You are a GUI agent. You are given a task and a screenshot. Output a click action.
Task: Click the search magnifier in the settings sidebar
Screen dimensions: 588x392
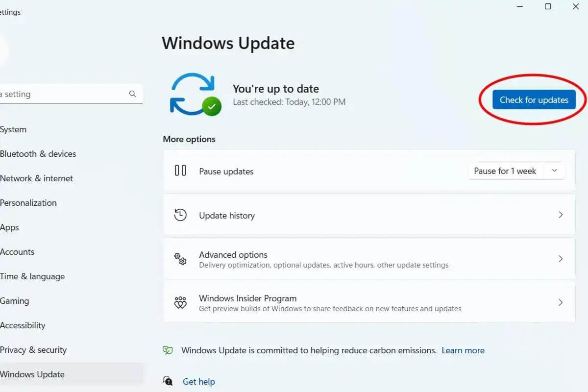132,94
